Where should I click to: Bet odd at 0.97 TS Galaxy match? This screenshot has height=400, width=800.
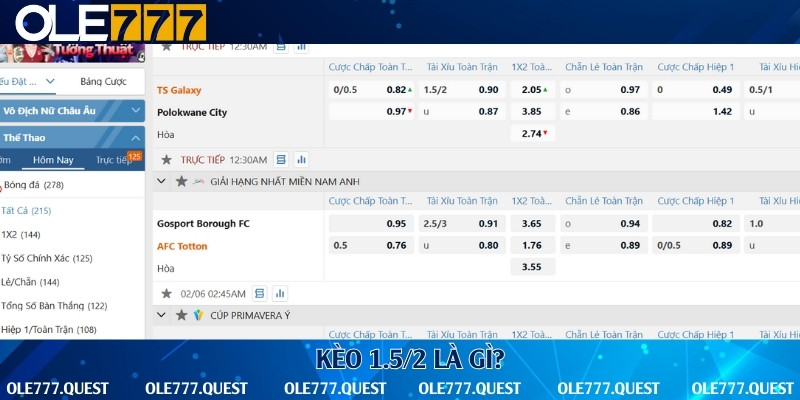point(604,90)
